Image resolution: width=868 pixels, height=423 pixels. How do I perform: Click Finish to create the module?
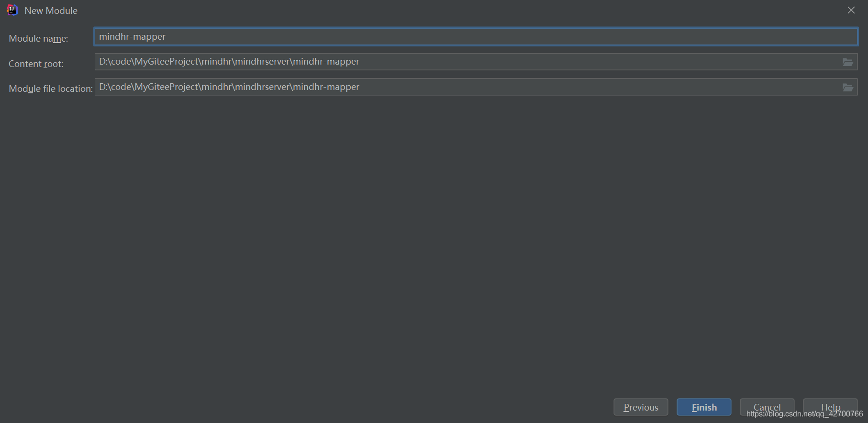coord(704,407)
